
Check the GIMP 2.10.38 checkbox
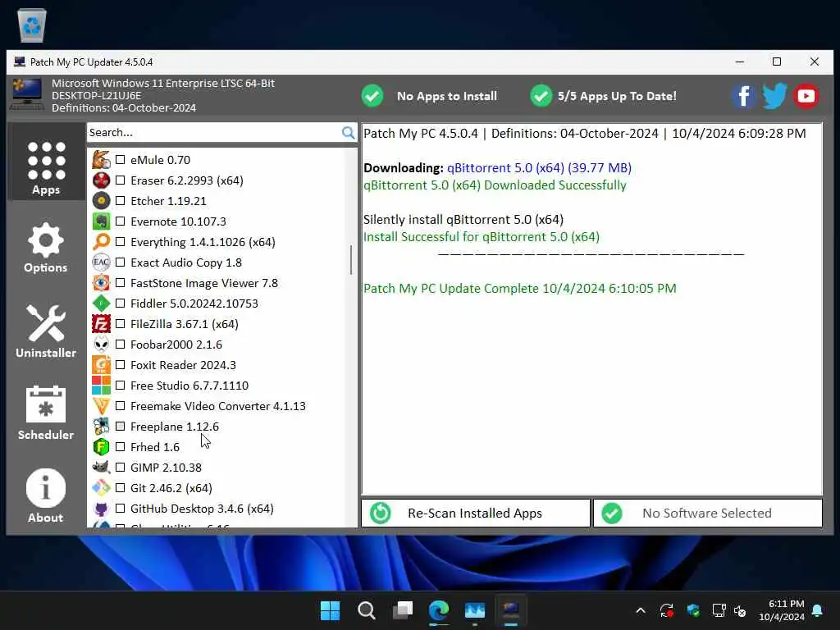click(x=120, y=467)
